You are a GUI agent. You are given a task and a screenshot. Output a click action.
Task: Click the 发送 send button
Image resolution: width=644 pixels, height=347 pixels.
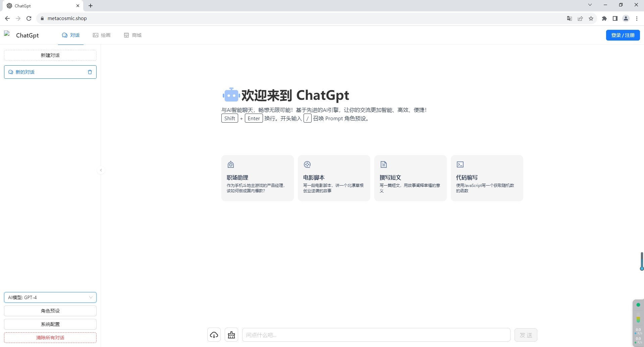(x=526, y=335)
